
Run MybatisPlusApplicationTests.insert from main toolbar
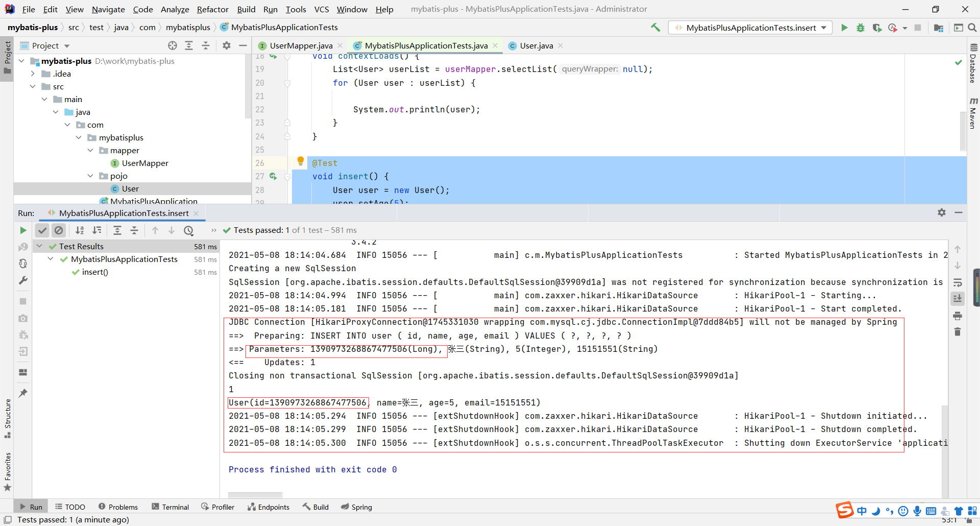844,28
